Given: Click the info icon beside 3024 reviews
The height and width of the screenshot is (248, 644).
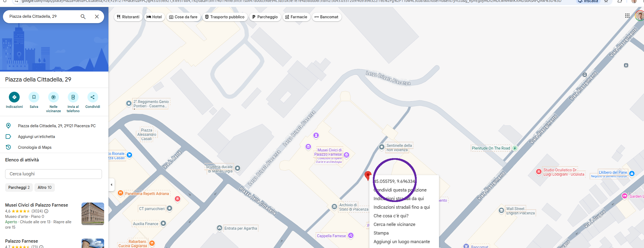Looking at the screenshot, I should point(46,211).
